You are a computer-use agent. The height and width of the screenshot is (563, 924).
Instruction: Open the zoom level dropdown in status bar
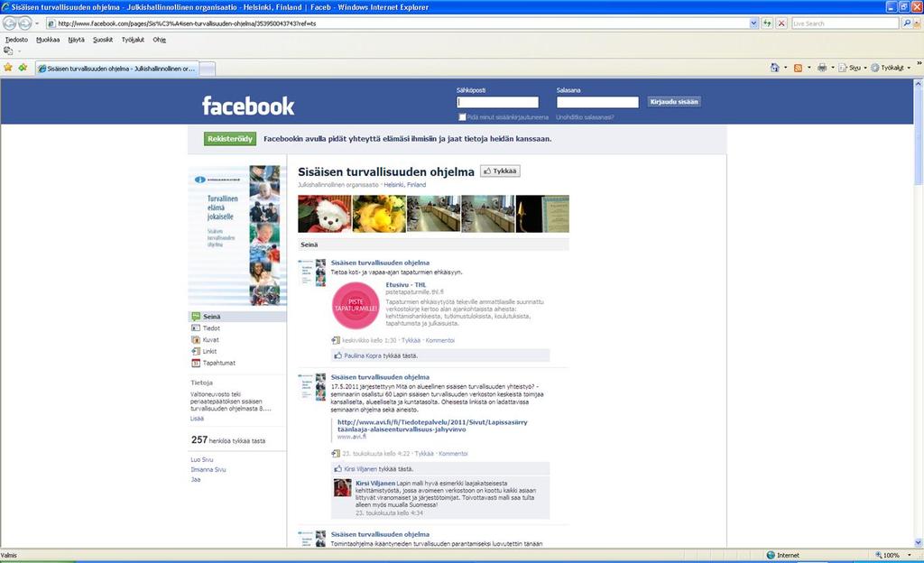[x=910, y=555]
